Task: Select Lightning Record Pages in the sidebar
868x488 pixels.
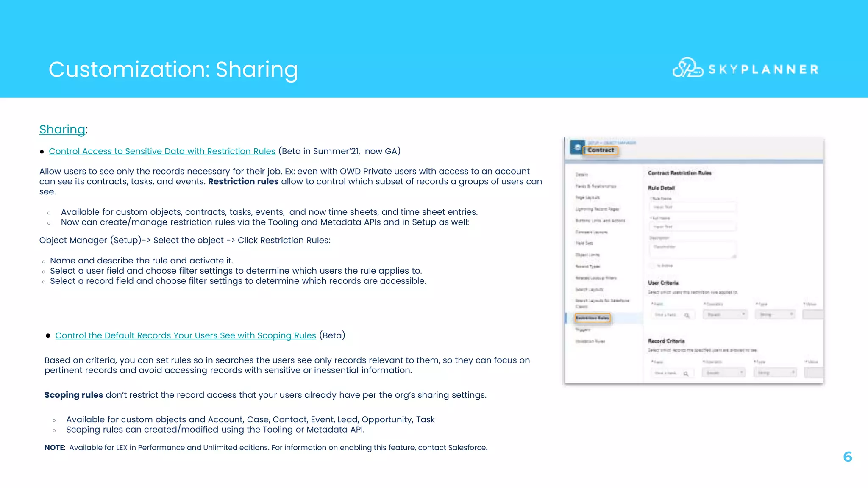Action: (x=597, y=209)
